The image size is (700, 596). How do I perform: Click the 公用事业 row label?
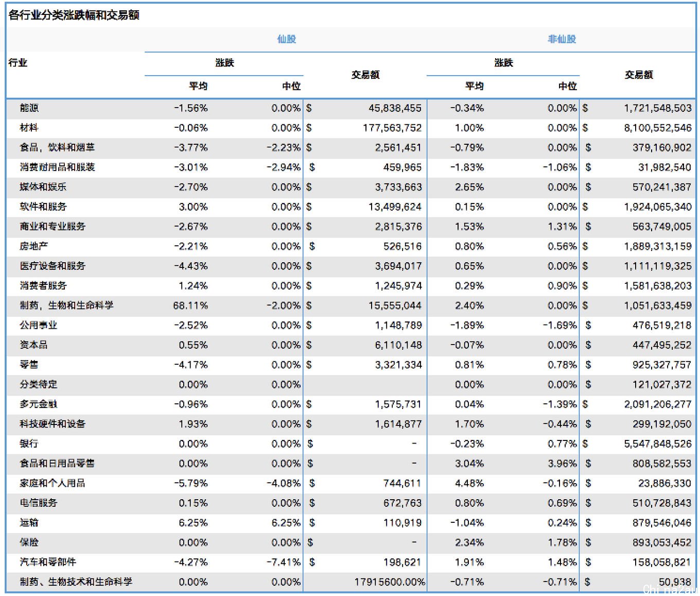(38, 326)
